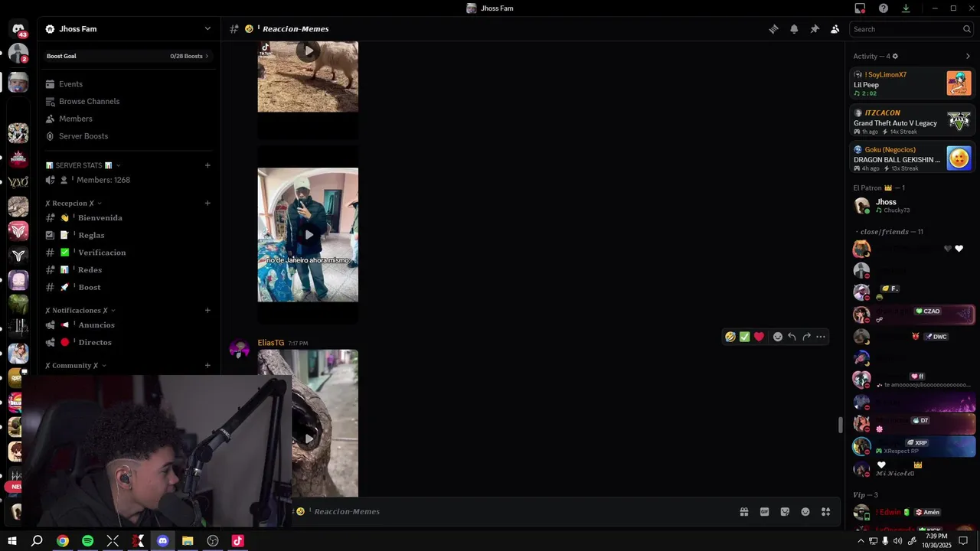Open Windows Start menu

pos(11,541)
